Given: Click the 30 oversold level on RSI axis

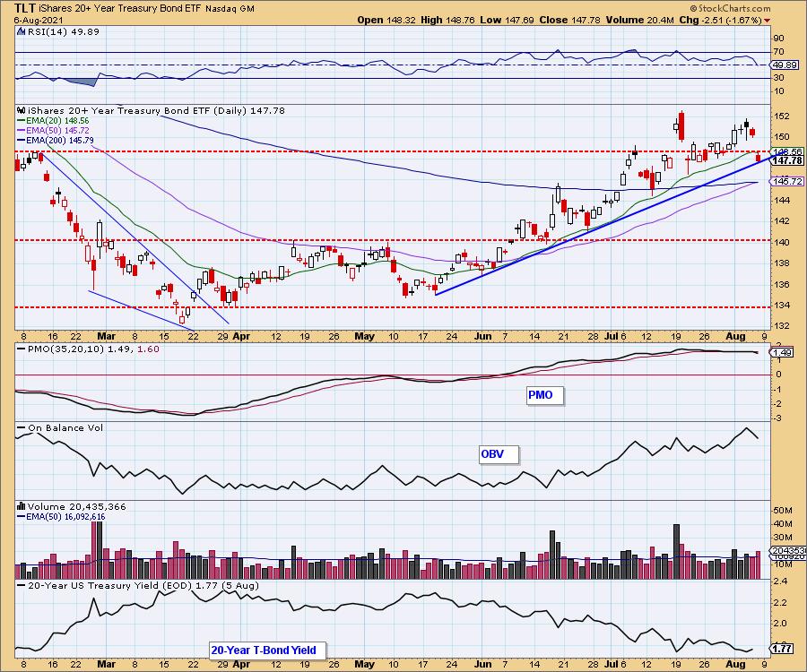Looking at the screenshot, I should [x=778, y=78].
